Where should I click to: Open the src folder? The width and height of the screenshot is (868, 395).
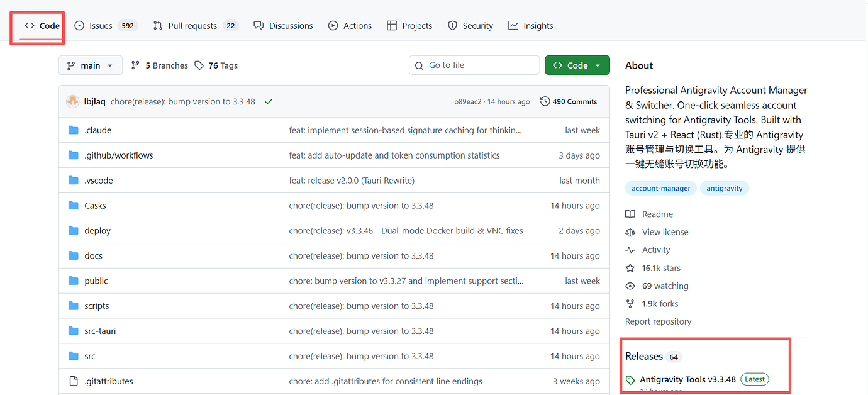pyautogui.click(x=90, y=357)
